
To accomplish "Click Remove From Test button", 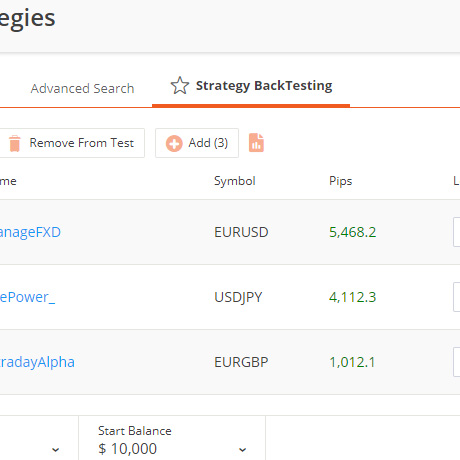I will tap(71, 143).
